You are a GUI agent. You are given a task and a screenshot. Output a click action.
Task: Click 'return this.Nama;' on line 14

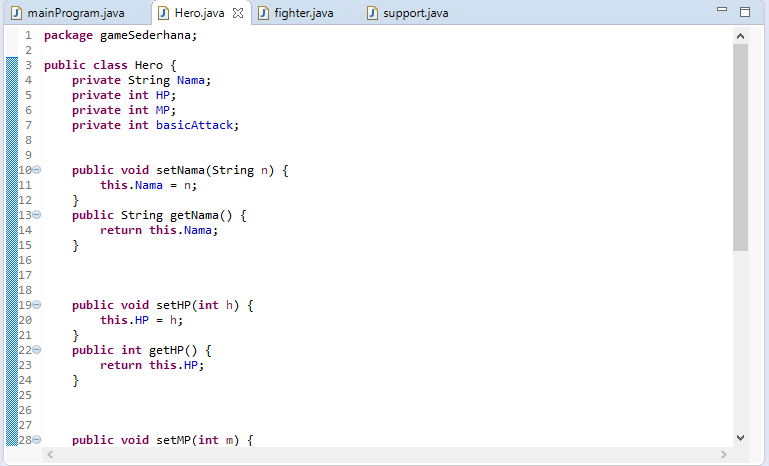[x=159, y=231]
